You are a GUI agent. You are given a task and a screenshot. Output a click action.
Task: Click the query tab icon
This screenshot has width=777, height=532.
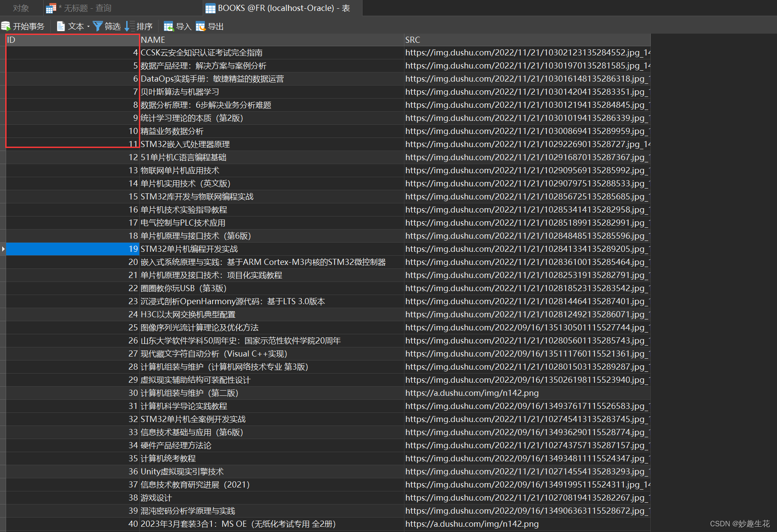click(x=51, y=8)
